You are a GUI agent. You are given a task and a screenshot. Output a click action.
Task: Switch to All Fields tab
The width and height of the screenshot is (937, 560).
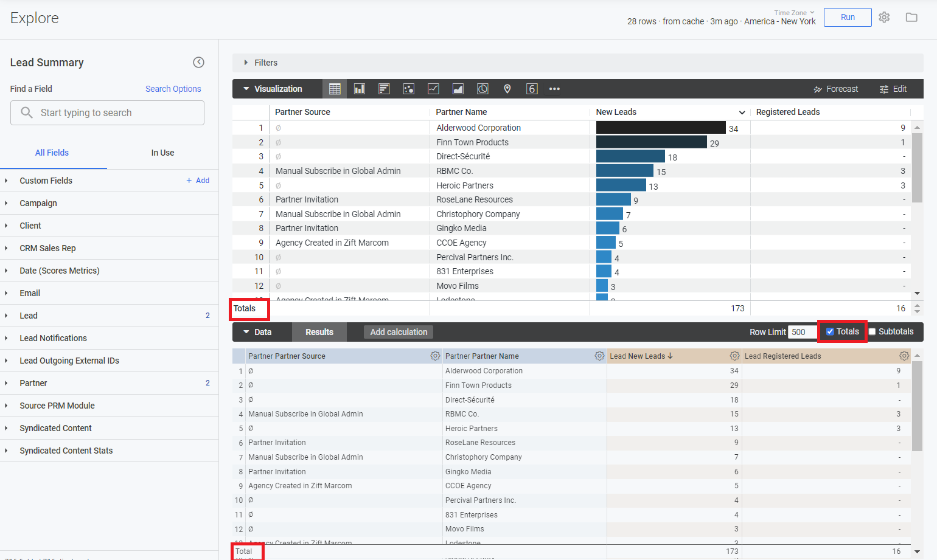52,153
